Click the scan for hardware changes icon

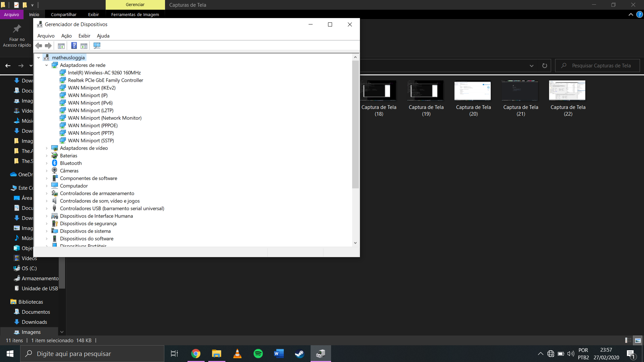click(97, 46)
